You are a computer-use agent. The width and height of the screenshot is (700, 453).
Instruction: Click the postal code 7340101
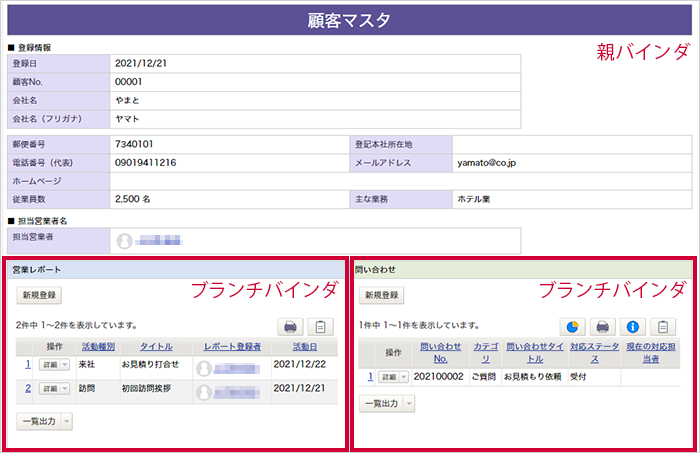click(x=134, y=144)
